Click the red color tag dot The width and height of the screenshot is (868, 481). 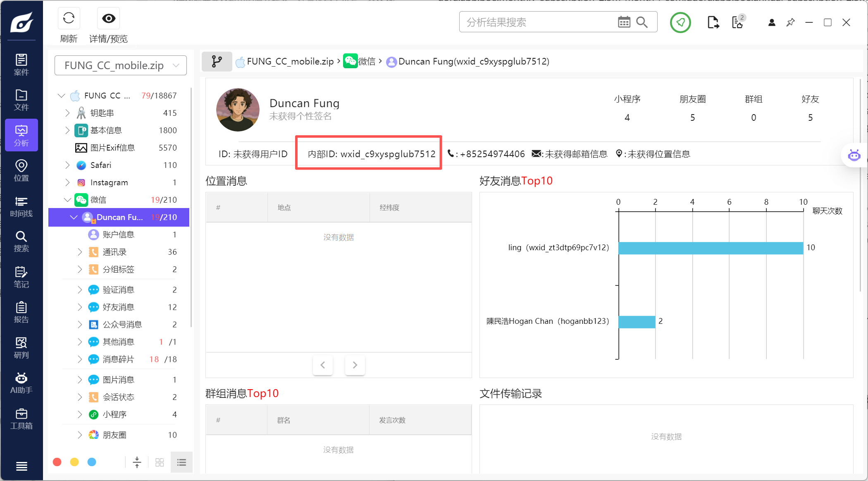coord(57,462)
